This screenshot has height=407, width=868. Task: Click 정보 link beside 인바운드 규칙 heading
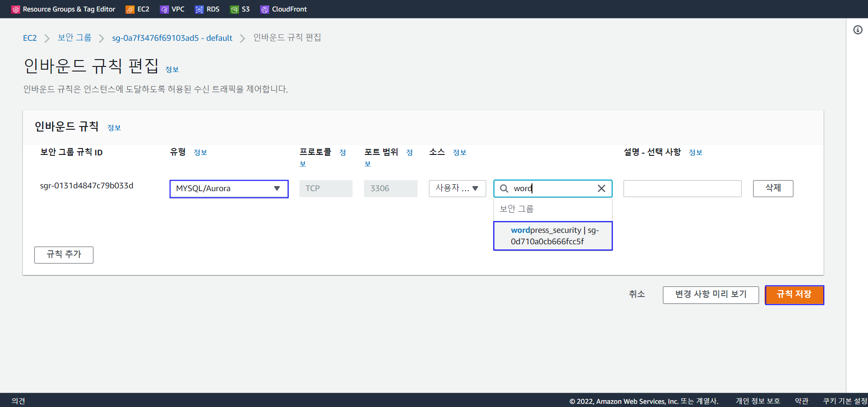click(114, 128)
